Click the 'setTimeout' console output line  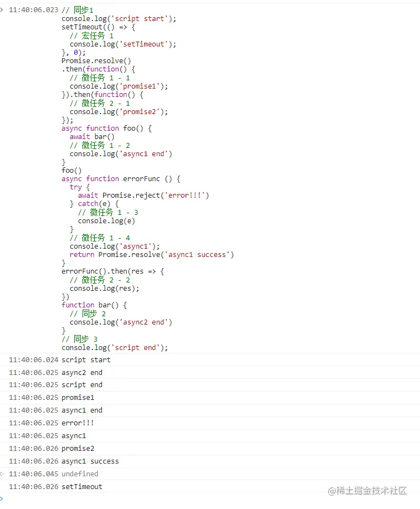tap(210, 486)
